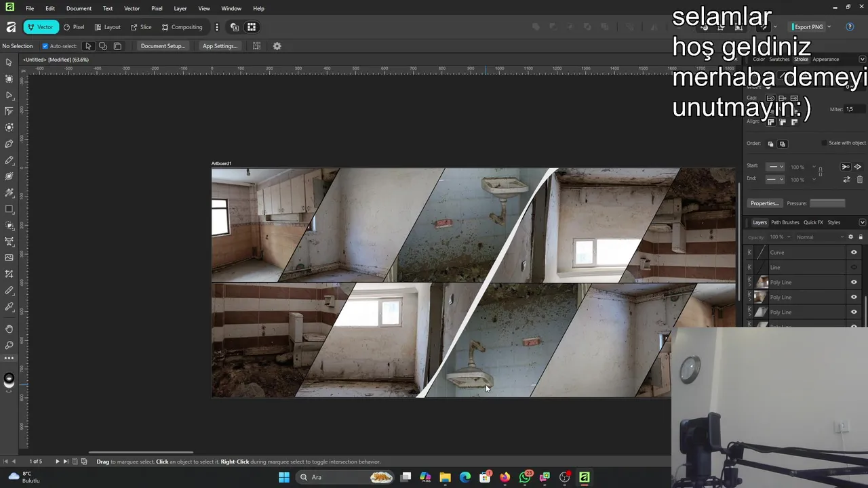Toggle the Auto-select checkbox
868x488 pixels.
45,46
